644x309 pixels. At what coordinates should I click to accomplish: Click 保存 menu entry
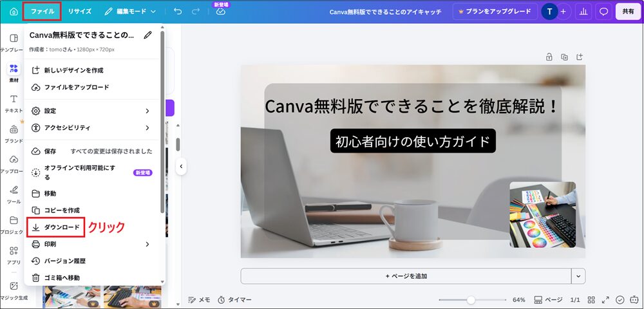(x=91, y=151)
